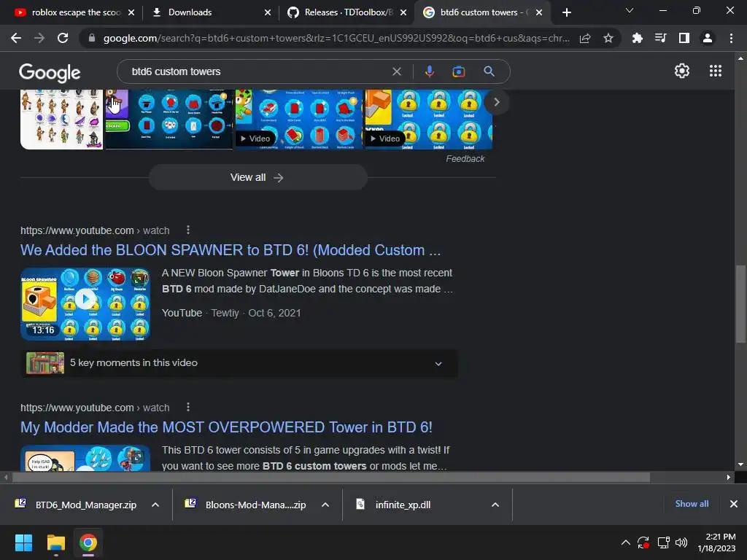Screen dimensions: 747x560
Task: Open network status tray icon
Action: (x=663, y=542)
